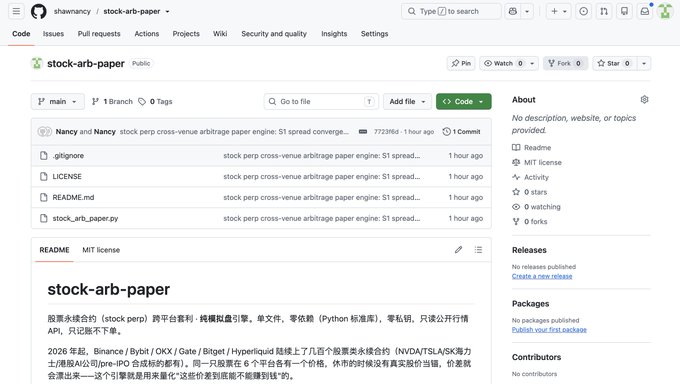
Task: Open Readme link in About sidebar
Action: tap(532, 148)
